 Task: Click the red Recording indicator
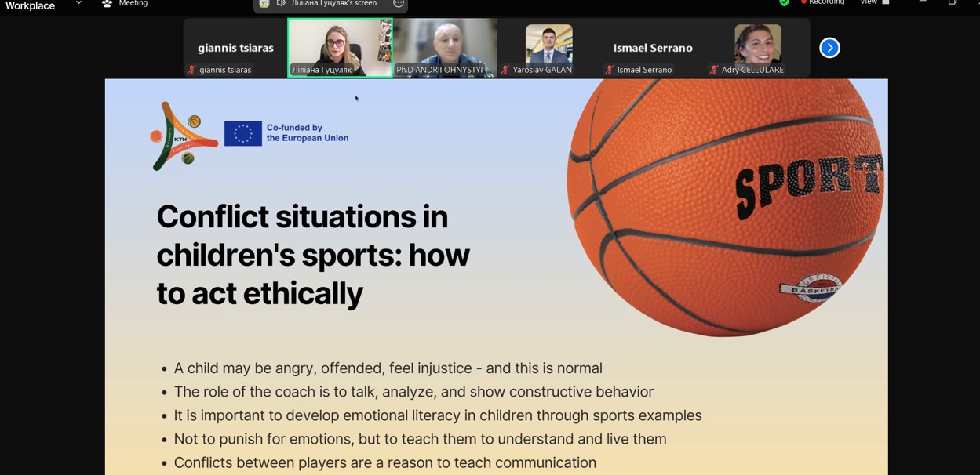tap(822, 2)
